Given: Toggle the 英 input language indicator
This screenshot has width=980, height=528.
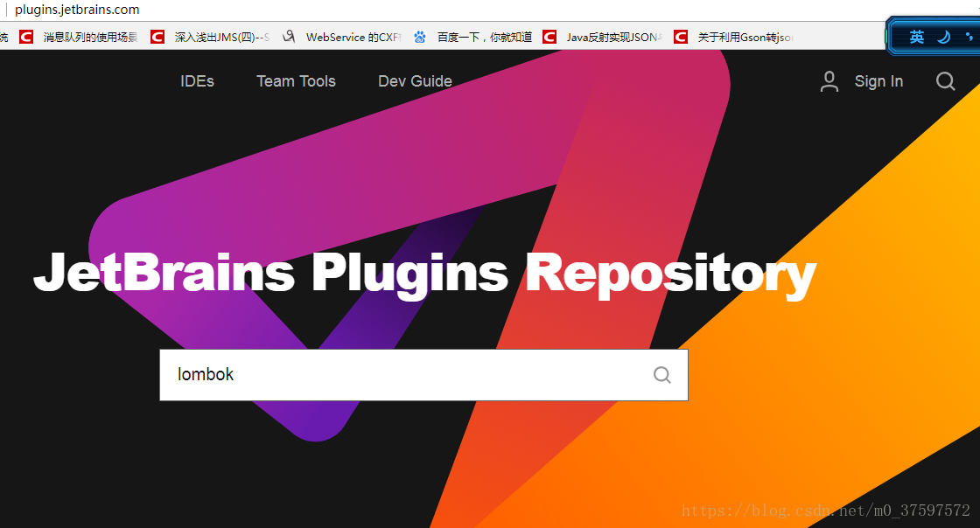Looking at the screenshot, I should click(x=917, y=37).
